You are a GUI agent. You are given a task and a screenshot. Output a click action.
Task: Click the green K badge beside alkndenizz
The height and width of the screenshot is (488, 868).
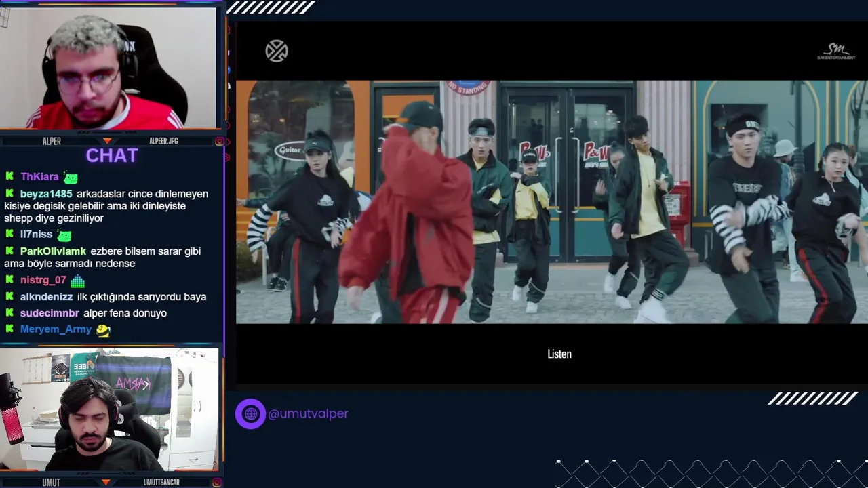tap(9, 296)
